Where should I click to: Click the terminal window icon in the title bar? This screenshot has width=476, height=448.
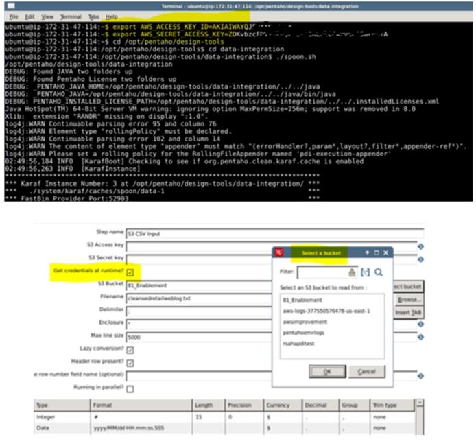point(11,5)
